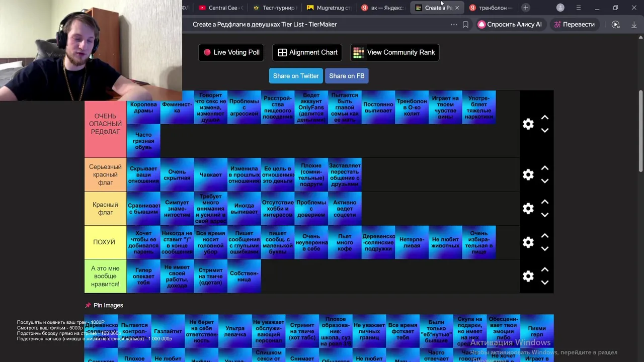Switch to the Central Cee browser tab

tap(220, 8)
